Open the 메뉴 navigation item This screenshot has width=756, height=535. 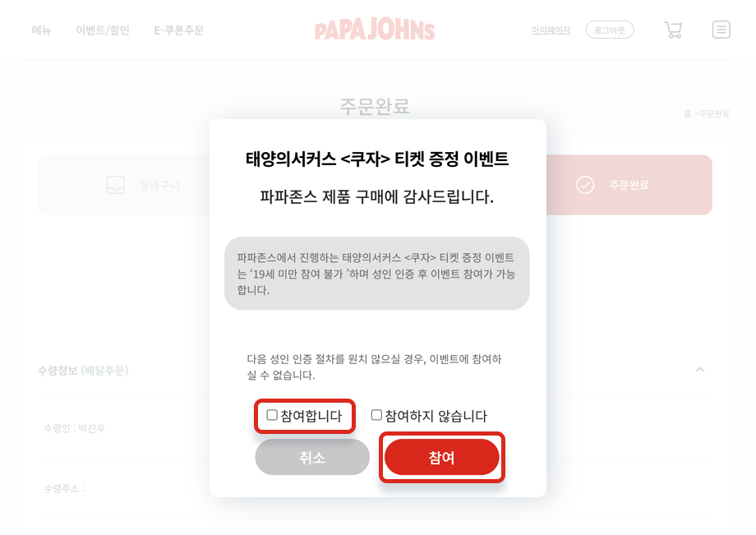(42, 30)
